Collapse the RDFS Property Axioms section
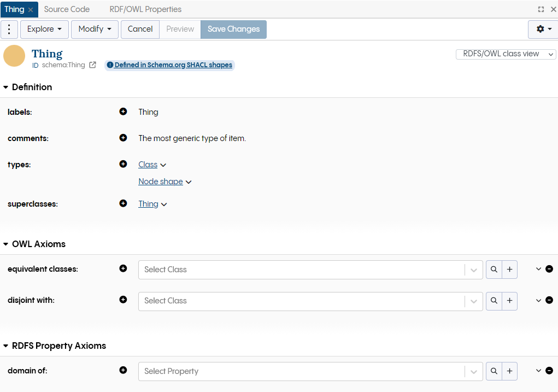The height and width of the screenshot is (392, 558). tap(6, 346)
